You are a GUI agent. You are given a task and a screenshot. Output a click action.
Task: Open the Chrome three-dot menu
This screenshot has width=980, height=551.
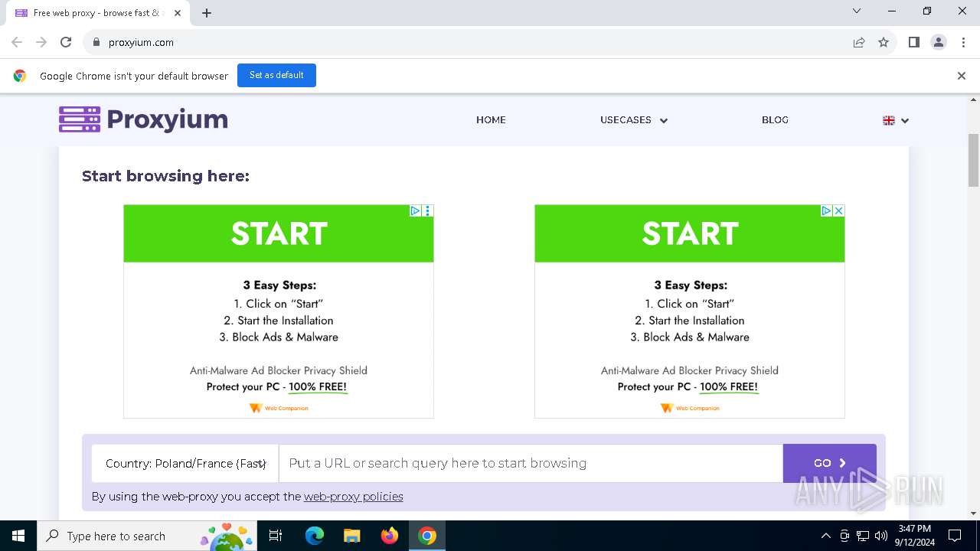962,42
